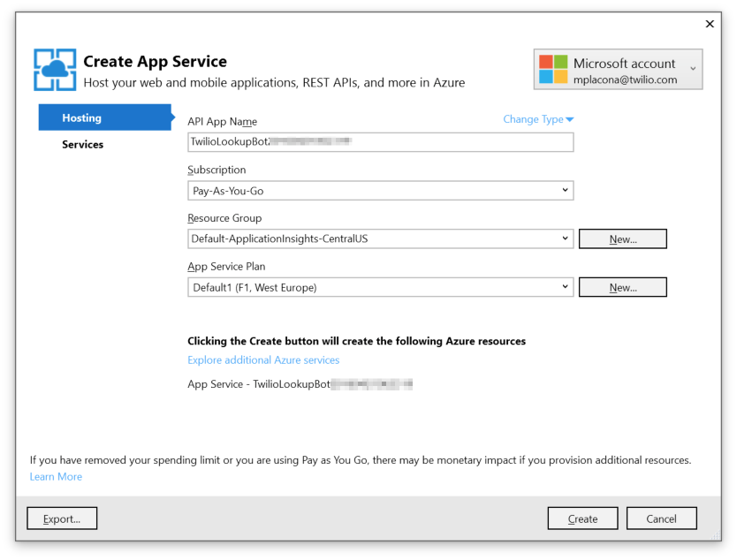Click the App Service Plan label
This screenshot has width=737, height=560.
tap(226, 267)
